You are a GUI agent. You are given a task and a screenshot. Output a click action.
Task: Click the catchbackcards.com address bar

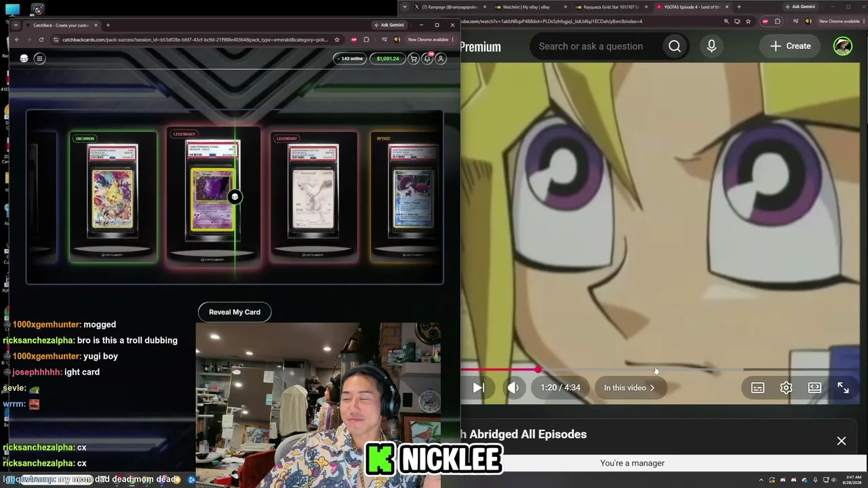[x=195, y=39]
